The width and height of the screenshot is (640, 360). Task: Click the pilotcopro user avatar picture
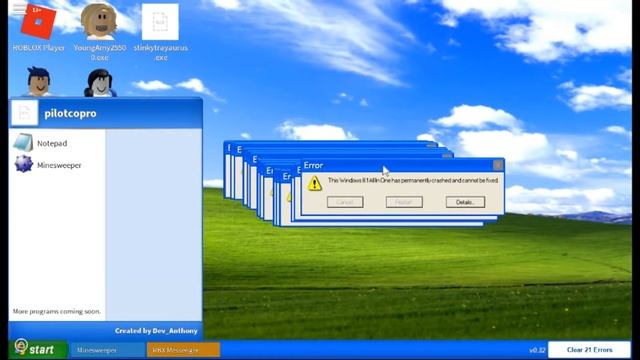[x=24, y=113]
